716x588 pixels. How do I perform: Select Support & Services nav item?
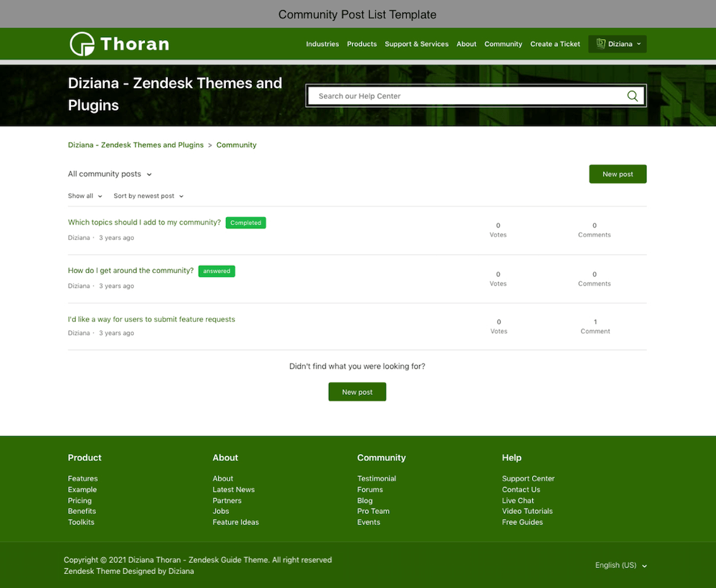417,44
